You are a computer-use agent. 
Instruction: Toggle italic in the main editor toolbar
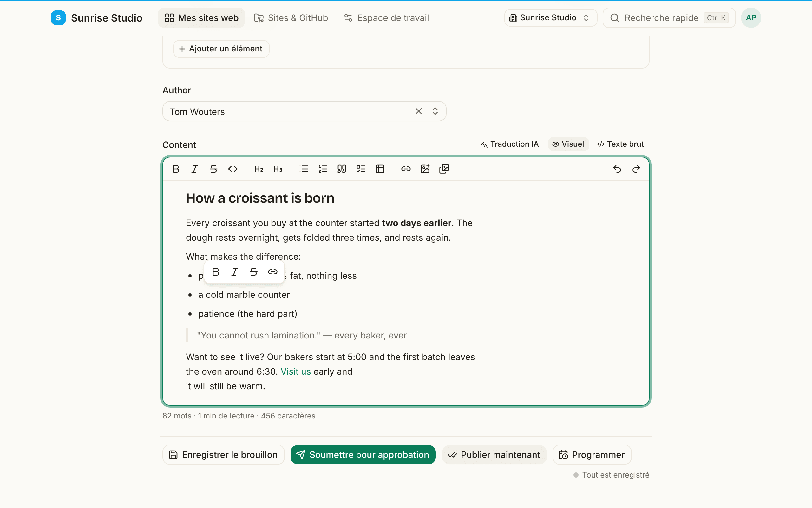click(195, 169)
